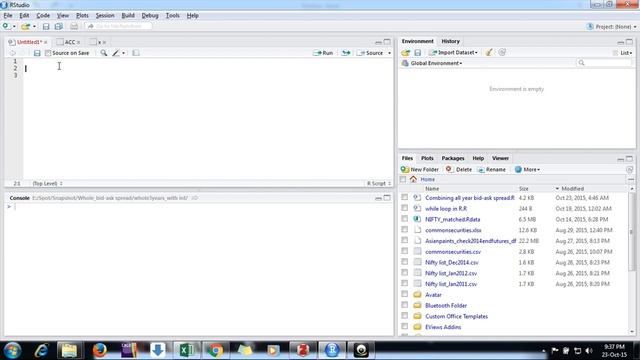Screen dimensions: 640x360
Task: Open Google Chrome from the taskbar
Action: 216,350
